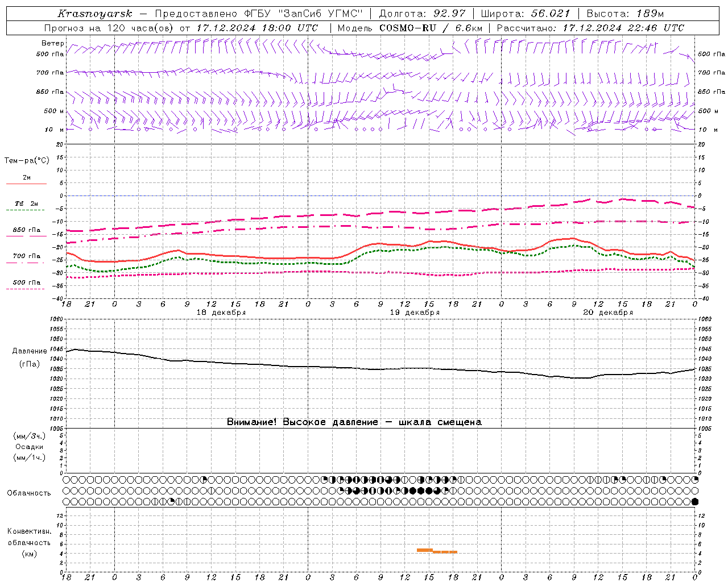Image resolution: width=728 pixels, height=582 pixels.
Task: Click the Модель COSMO-RU / 6.6км text
Action: pyautogui.click(x=410, y=28)
